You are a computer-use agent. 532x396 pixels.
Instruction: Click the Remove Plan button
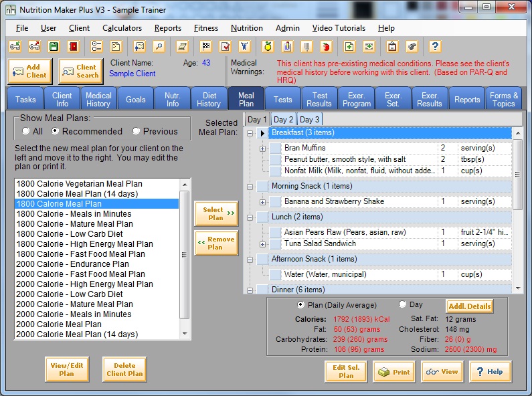[216, 243]
